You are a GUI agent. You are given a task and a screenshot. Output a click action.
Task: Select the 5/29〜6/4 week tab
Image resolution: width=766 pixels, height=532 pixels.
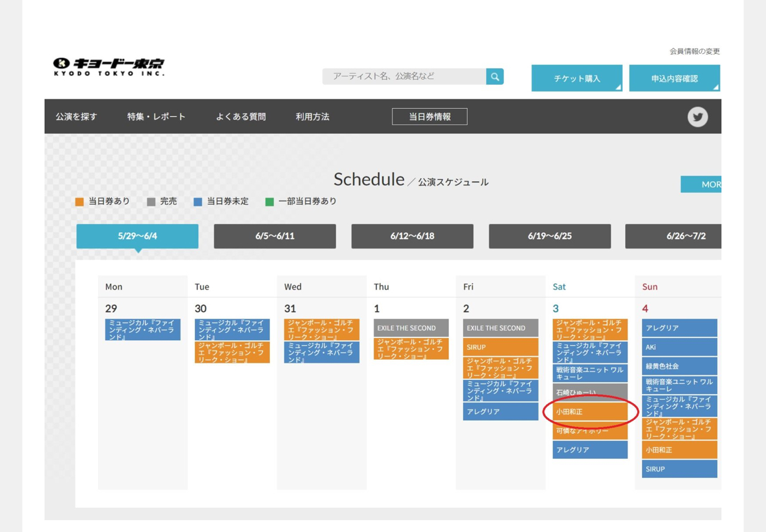pos(137,236)
